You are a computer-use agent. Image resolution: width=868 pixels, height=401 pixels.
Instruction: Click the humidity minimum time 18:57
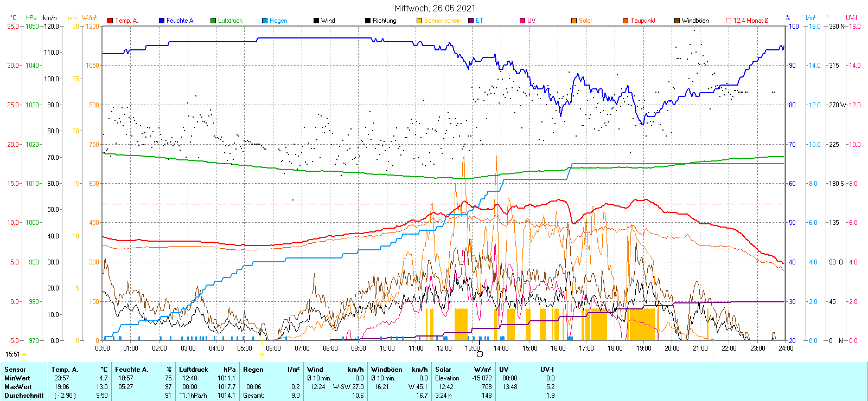(126, 378)
